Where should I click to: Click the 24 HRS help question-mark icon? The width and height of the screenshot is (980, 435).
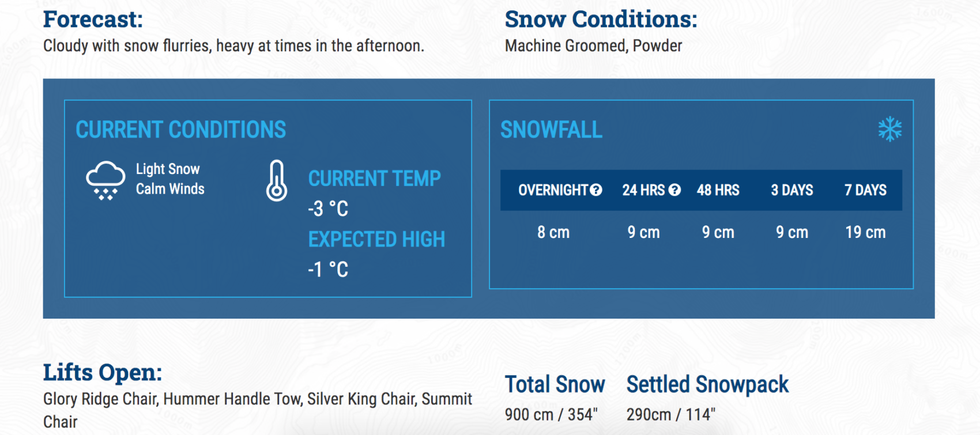675,190
